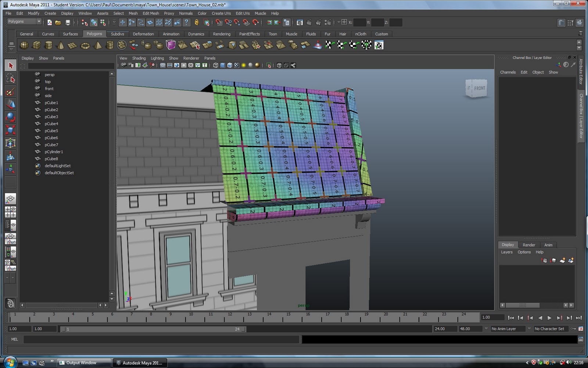Open the Edit Mesh menu
This screenshot has width=588, height=368.
pyautogui.click(x=151, y=13)
